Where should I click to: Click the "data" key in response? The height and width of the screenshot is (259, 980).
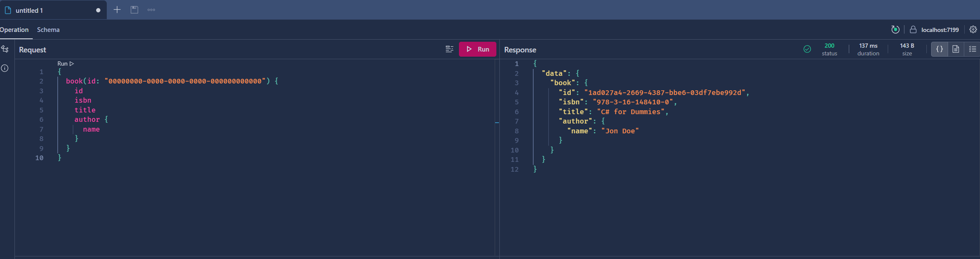(554, 73)
